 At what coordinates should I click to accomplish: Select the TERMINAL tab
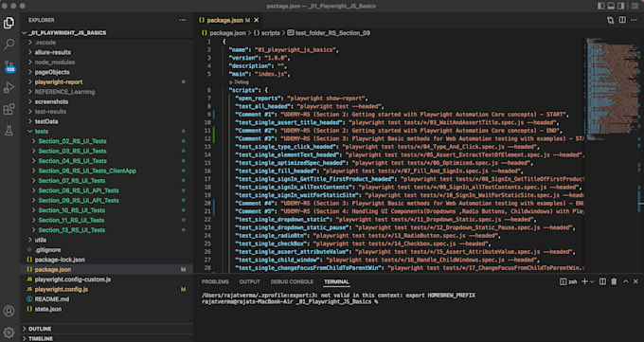336,281
